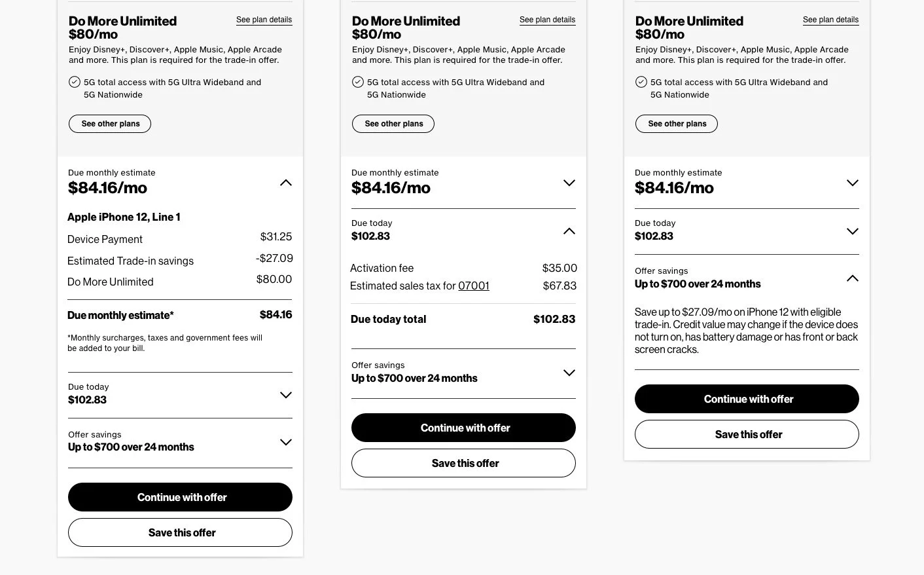Click 5G access checkmark icon in middle card
Image resolution: width=924 pixels, height=575 pixels.
[358, 82]
